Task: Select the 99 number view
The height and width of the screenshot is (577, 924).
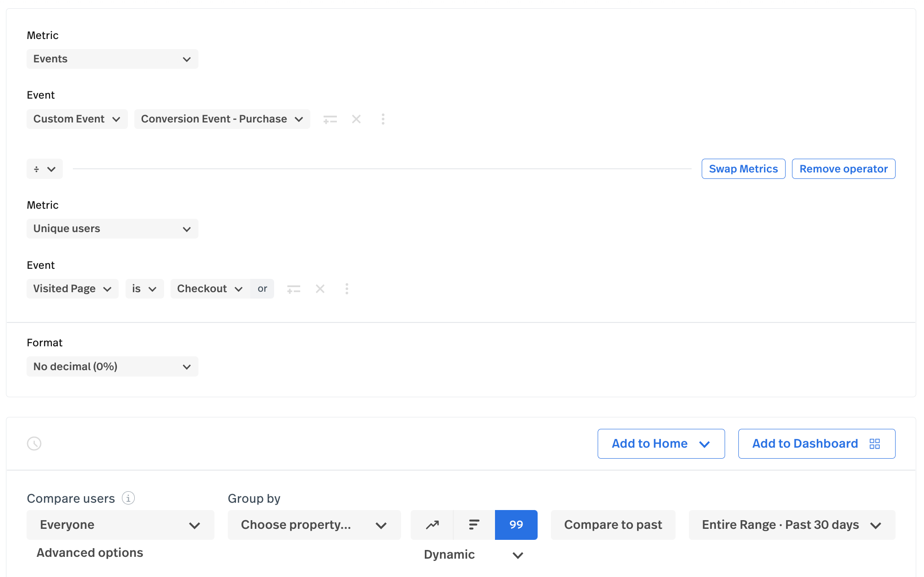Action: (516, 525)
